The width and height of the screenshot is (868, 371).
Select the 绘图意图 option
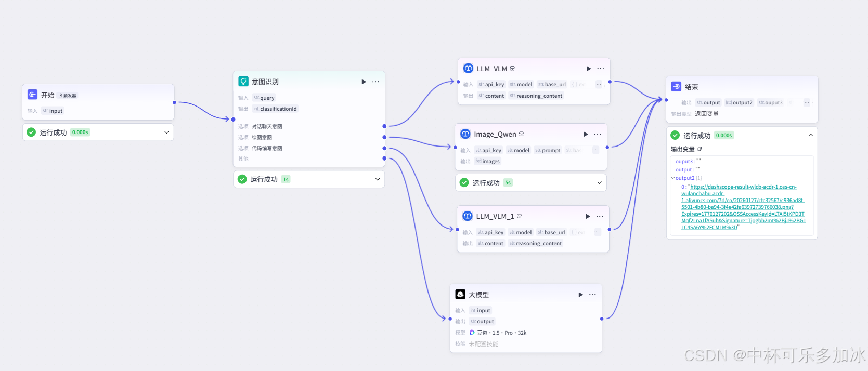tap(262, 137)
